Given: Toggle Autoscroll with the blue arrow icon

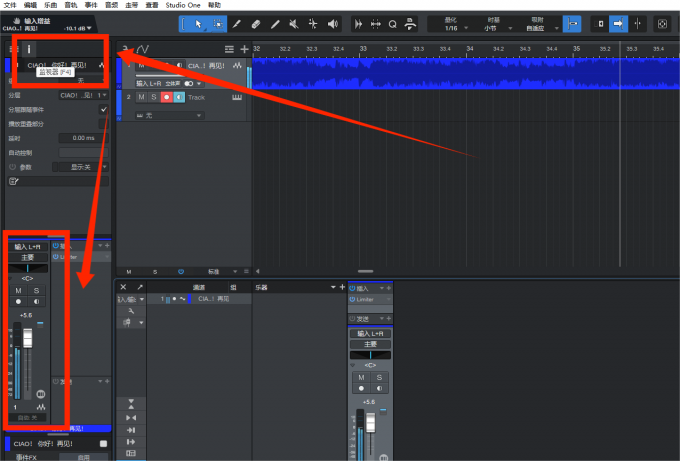Looking at the screenshot, I should point(618,24).
